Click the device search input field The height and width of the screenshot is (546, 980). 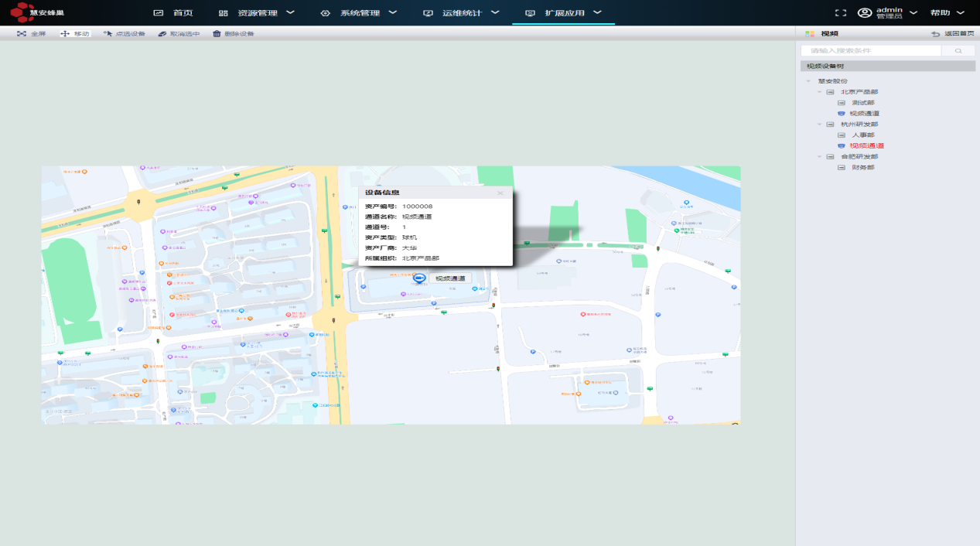tap(871, 50)
